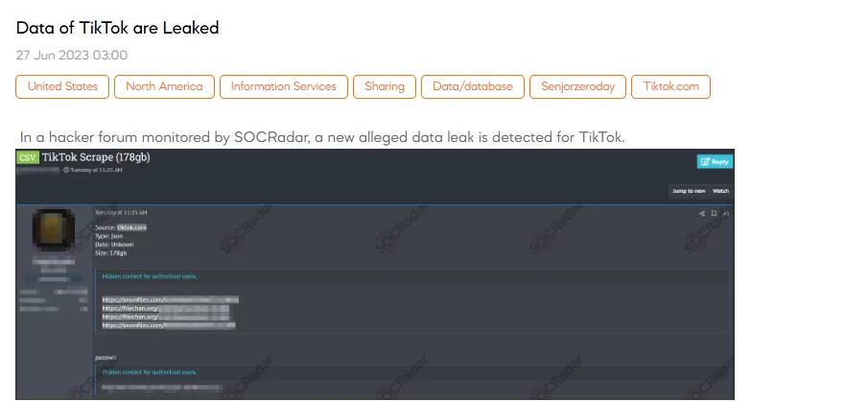Viewport: 868px width, 402px height.
Task: Click the highlighted tiktok.com source text
Action: tap(131, 227)
